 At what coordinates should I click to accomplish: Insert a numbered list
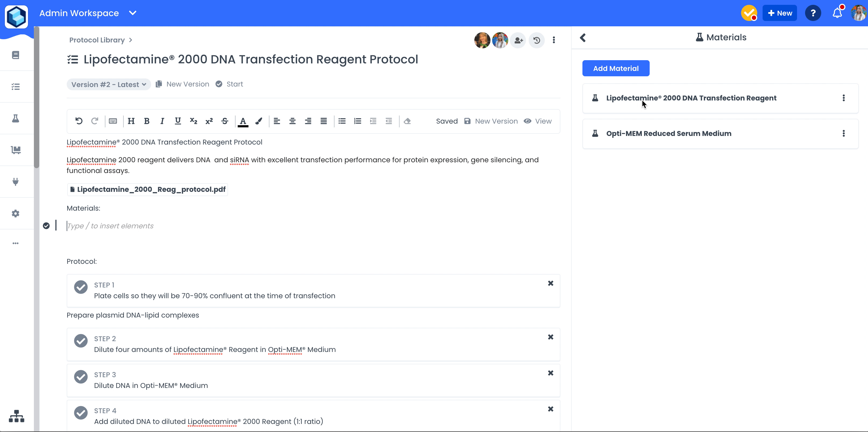(358, 121)
